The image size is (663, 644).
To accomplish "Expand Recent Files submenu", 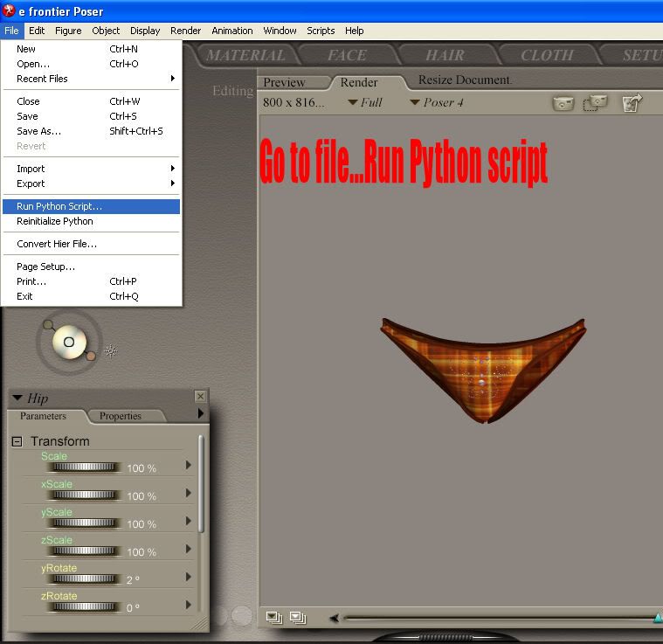I will tap(92, 79).
